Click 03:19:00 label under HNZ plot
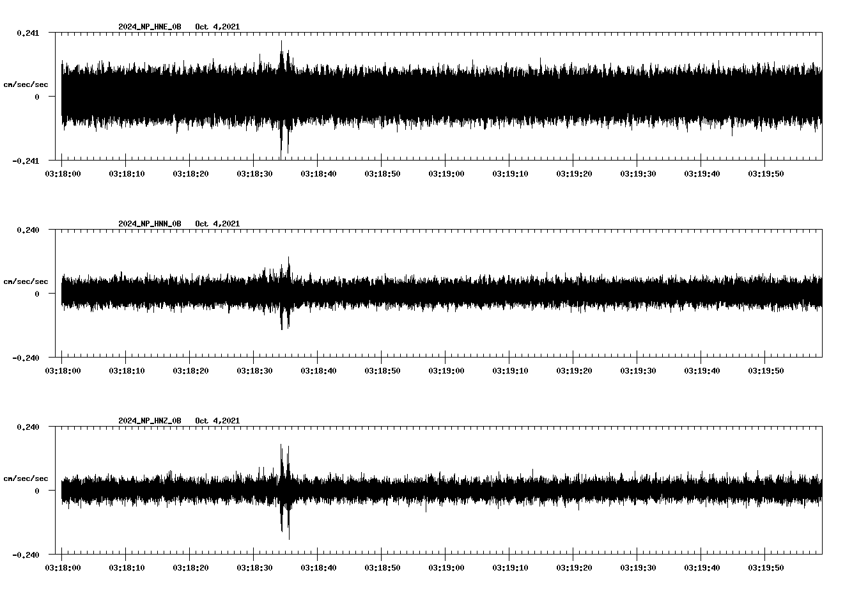Screen dimensions: 868x591 pyautogui.click(x=446, y=567)
